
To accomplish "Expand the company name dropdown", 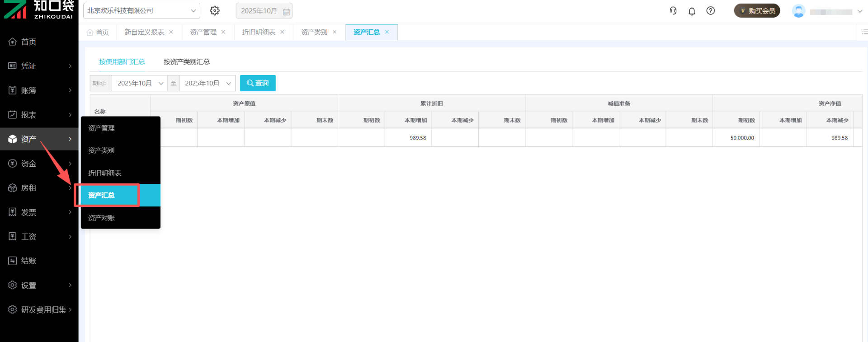I will [193, 10].
